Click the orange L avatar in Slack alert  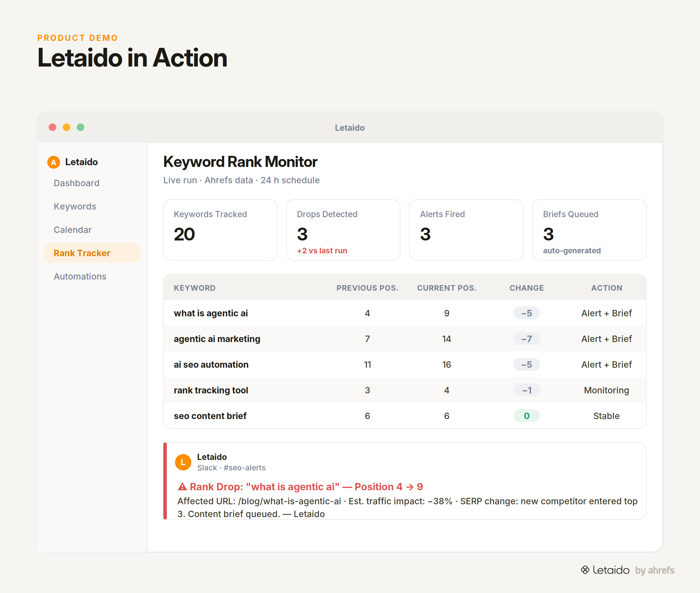183,462
